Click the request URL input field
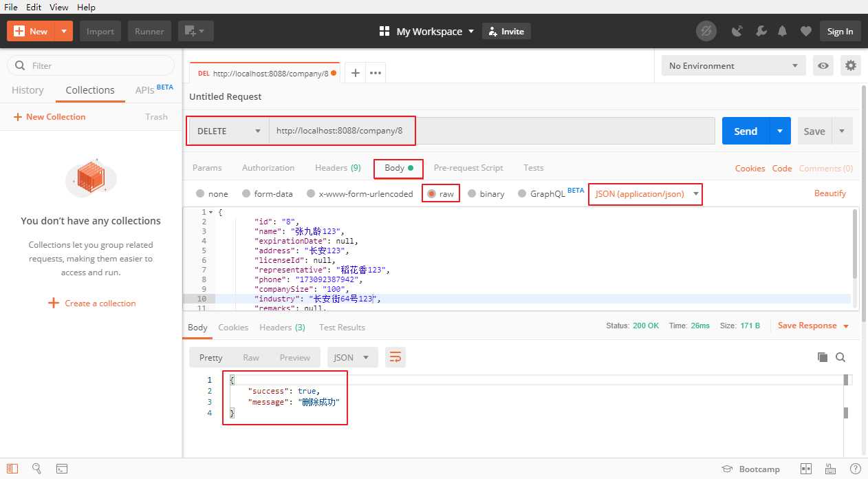Screen dimensions: 868x479 click(492, 131)
